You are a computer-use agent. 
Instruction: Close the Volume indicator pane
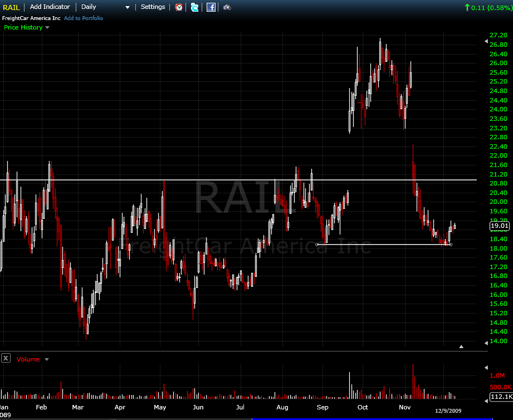(6, 358)
